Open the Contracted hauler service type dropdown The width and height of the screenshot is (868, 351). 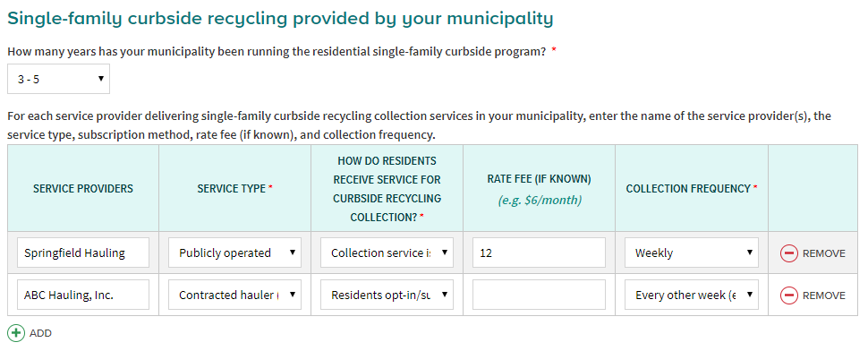coord(234,295)
